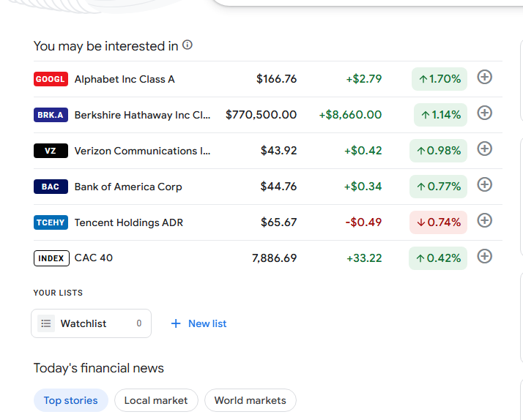The height and width of the screenshot is (420, 523).
Task: Open Berkshire Hathaway Inc stock page
Action: pyautogui.click(x=142, y=115)
